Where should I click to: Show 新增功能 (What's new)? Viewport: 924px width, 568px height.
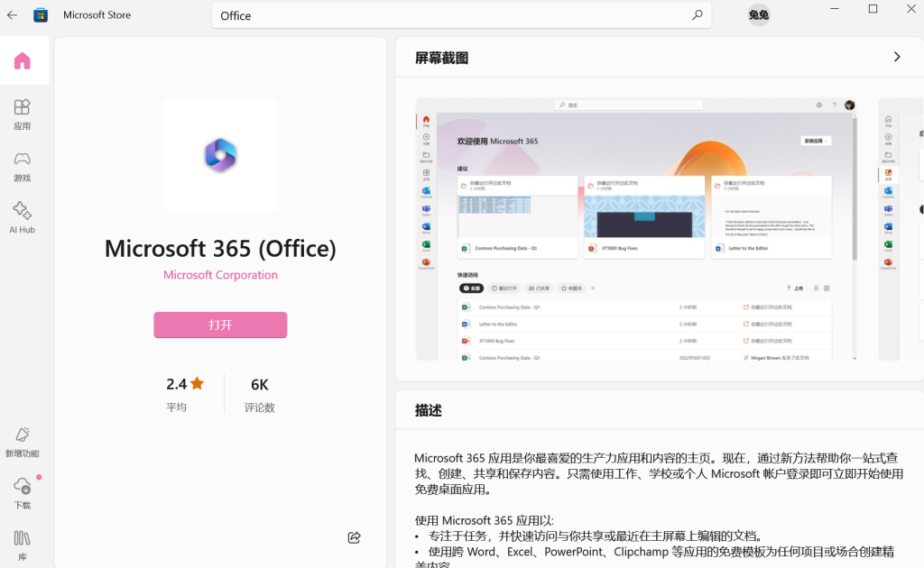[23, 442]
